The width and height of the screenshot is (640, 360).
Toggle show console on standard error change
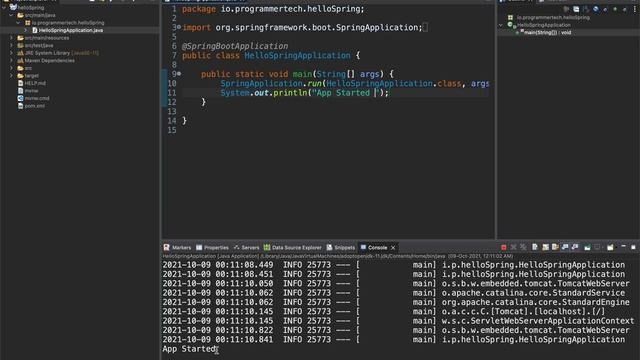575,247
